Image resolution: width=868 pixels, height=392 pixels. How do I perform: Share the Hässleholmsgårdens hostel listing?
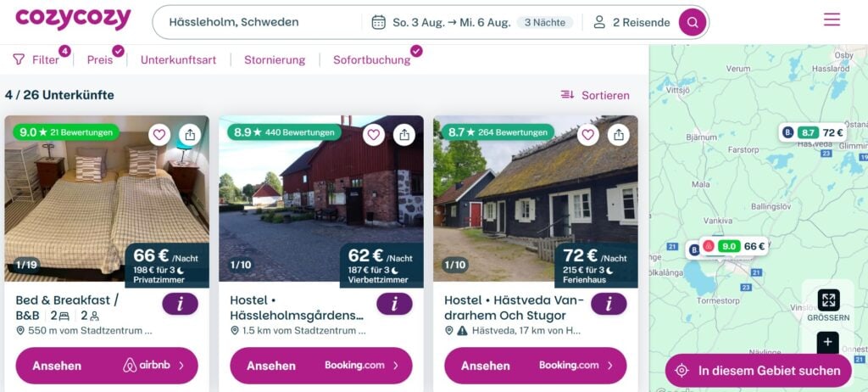click(404, 134)
